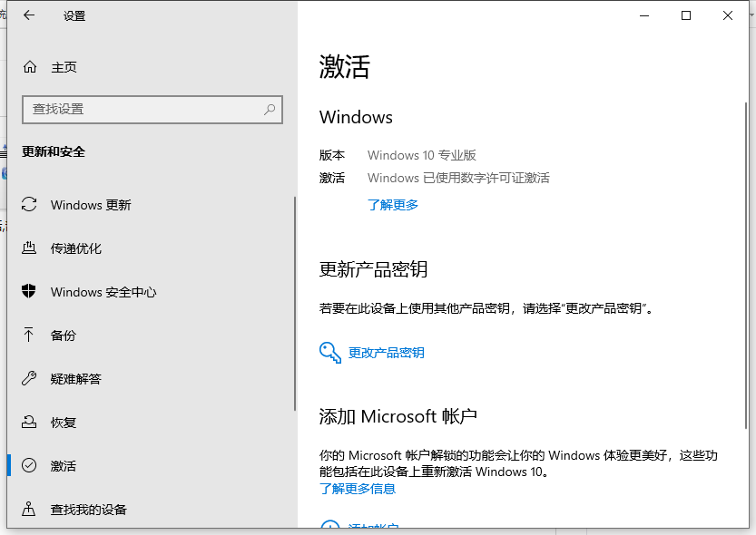Open 疑难解答 (Troubleshoot) section
The width and height of the screenshot is (756, 535).
(x=77, y=379)
